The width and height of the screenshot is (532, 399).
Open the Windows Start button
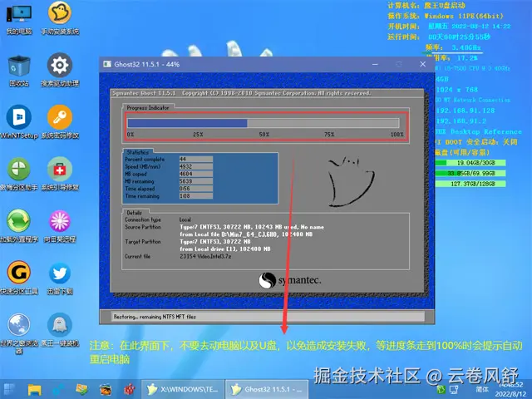click(9, 389)
